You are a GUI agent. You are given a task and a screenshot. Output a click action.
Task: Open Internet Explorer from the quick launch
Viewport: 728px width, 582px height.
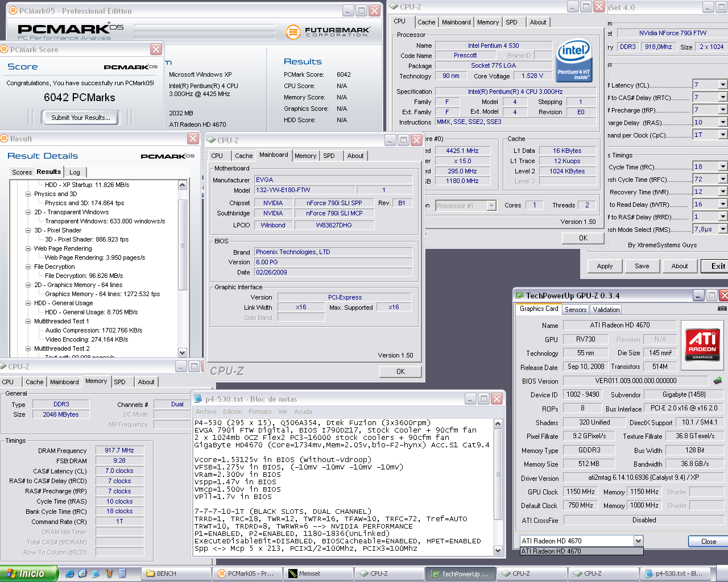click(69, 573)
